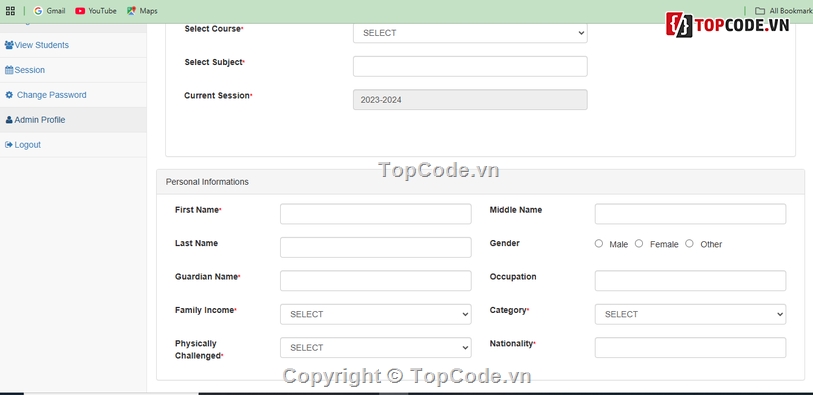Screen dimensions: 813x395
Task: Click the View Students users icon
Action: pos(9,45)
